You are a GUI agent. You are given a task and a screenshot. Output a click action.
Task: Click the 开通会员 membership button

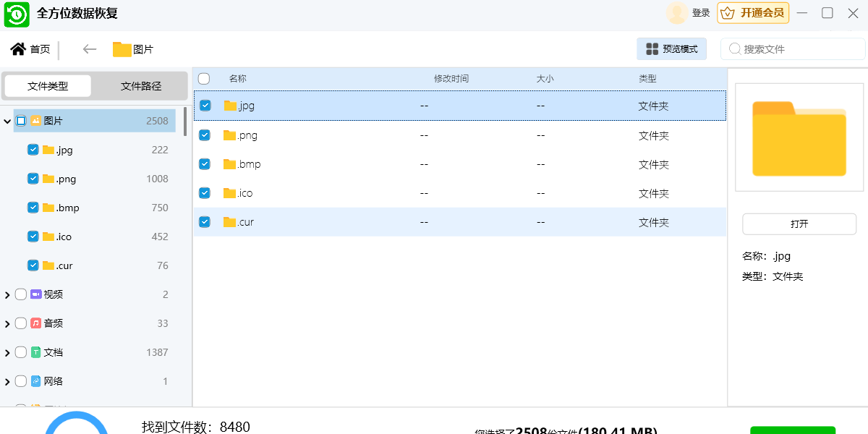pyautogui.click(x=753, y=13)
